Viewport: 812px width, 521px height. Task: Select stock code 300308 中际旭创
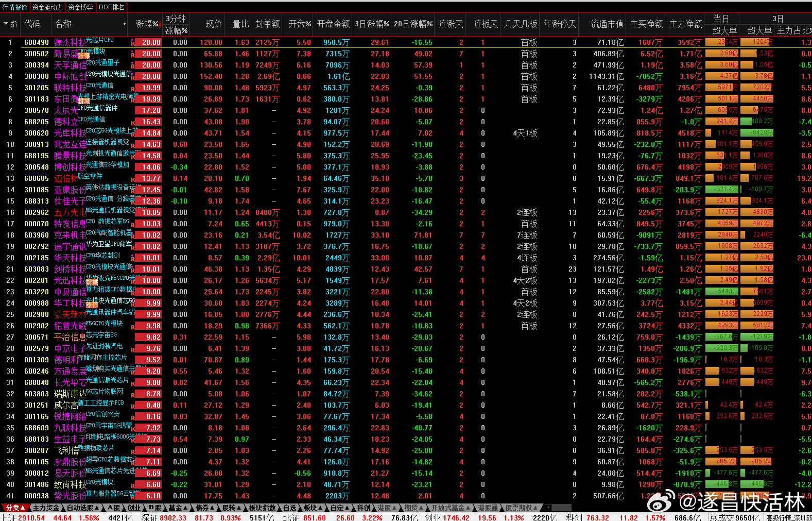click(x=37, y=76)
